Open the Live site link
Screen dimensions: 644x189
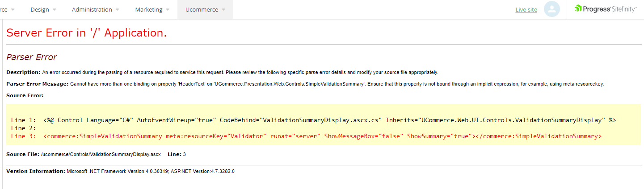(526, 9)
